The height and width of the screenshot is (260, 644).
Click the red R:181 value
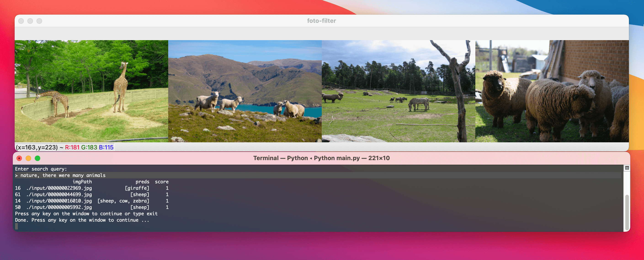(x=72, y=148)
